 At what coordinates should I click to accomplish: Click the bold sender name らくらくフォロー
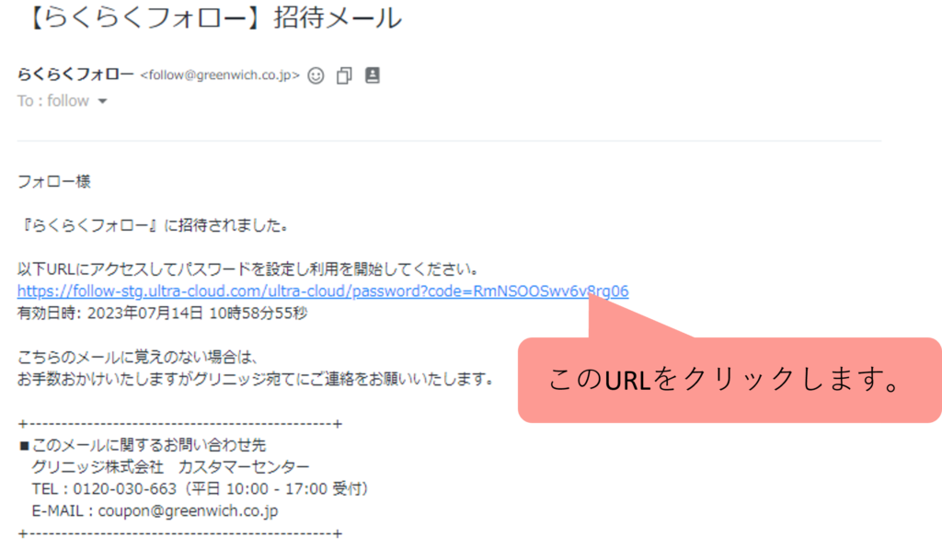pyautogui.click(x=75, y=74)
